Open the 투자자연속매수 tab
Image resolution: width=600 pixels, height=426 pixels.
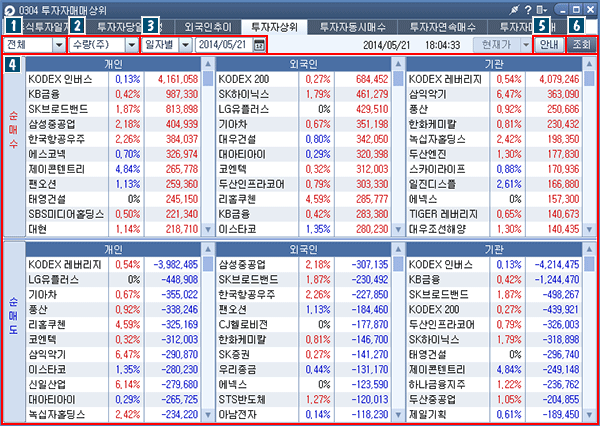point(442,27)
